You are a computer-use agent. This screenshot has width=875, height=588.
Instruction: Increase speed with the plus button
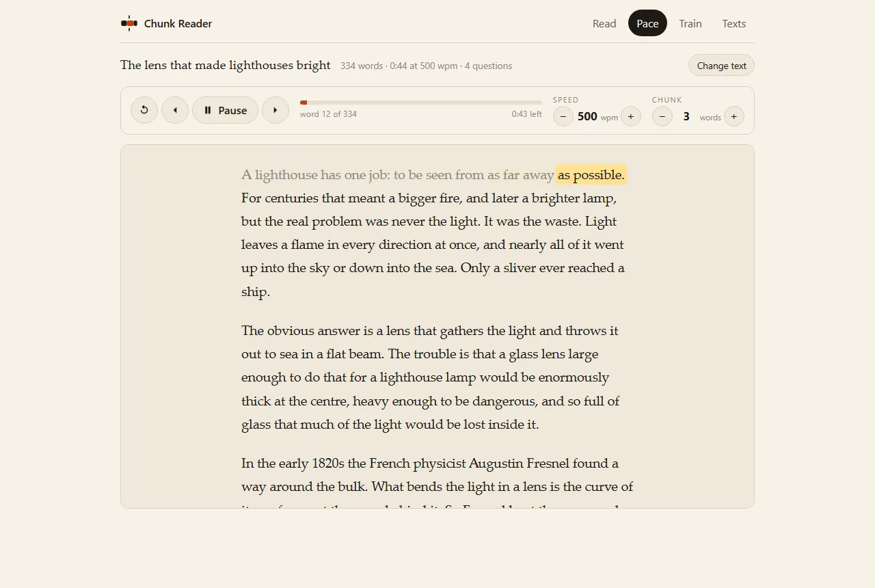click(631, 116)
